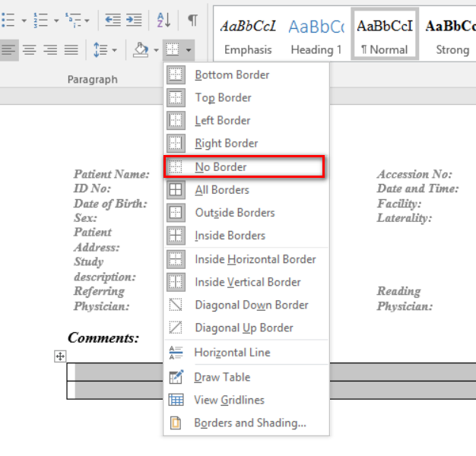This screenshot has height=456, width=476.
Task: Click the Decrease Indent icon
Action: (x=113, y=21)
